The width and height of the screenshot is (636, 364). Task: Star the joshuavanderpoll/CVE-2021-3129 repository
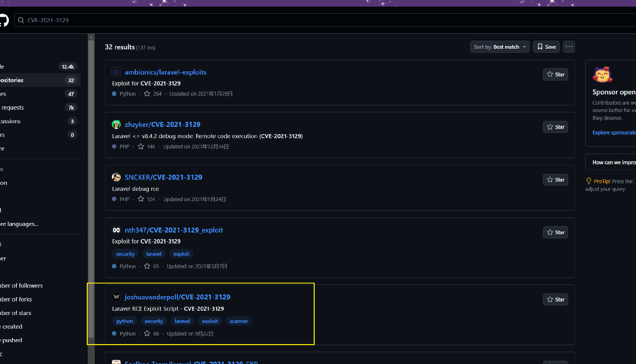click(x=555, y=299)
